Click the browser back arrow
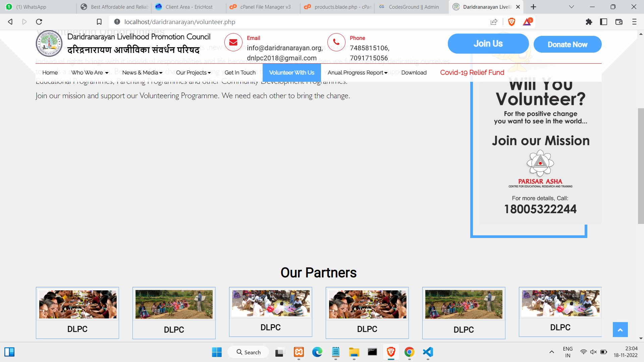 10,22
